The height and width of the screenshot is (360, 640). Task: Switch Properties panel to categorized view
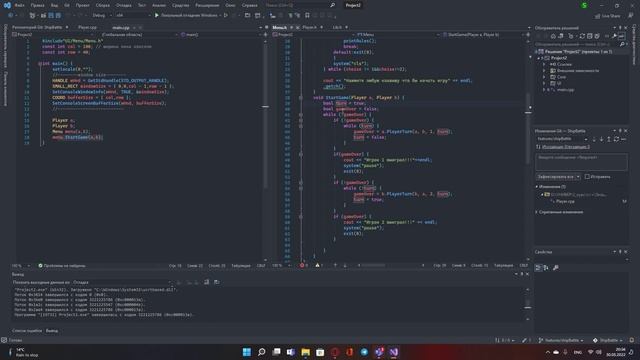pyautogui.click(x=539, y=268)
